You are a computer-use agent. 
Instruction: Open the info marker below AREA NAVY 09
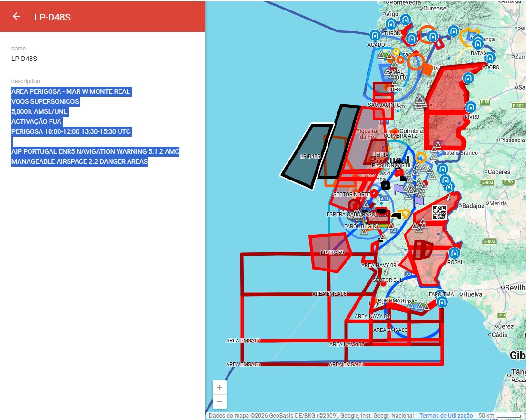click(387, 271)
